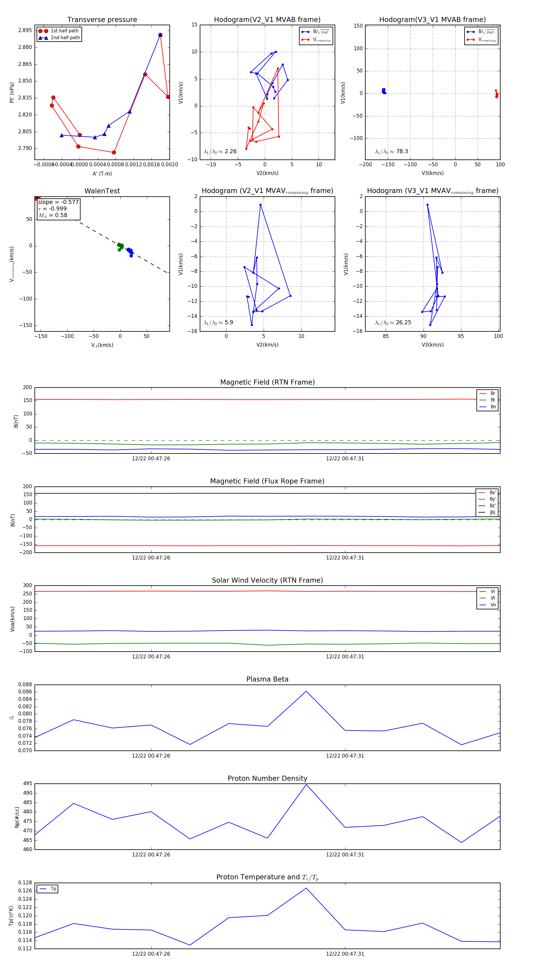The height and width of the screenshot is (980, 535).
Task: Click the 'Magnetic Field (Flux Rope Frame)' title
Action: pos(267,481)
